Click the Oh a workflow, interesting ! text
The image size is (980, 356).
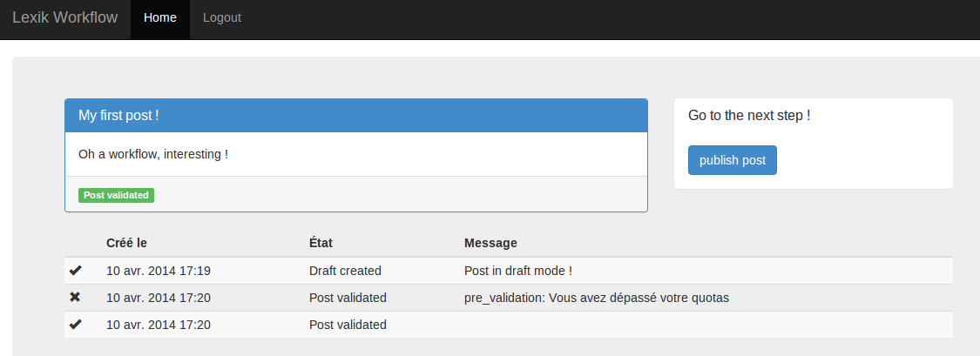coord(153,154)
